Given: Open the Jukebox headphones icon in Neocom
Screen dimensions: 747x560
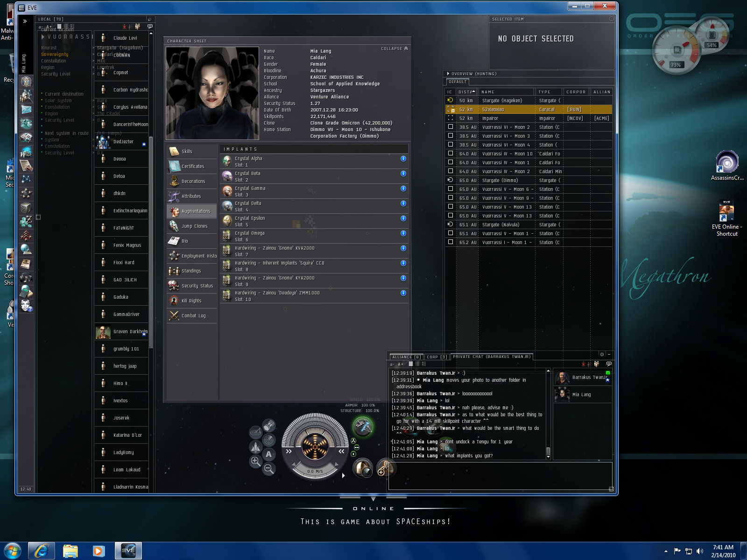Looking at the screenshot, I should [x=26, y=278].
